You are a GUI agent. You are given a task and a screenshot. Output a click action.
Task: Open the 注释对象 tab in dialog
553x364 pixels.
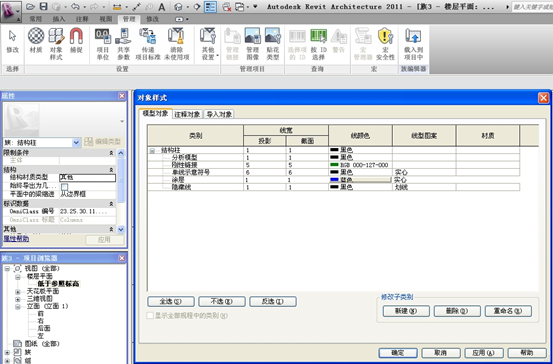pyautogui.click(x=187, y=114)
